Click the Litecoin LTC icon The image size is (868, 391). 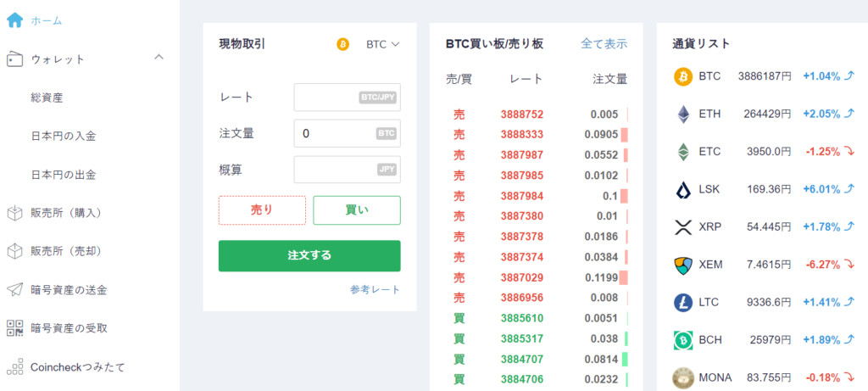(683, 303)
